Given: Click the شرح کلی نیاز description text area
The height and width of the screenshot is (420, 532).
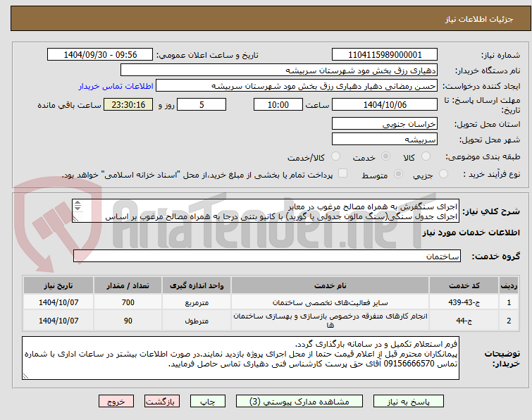Looking at the screenshot, I should pyautogui.click(x=266, y=211).
